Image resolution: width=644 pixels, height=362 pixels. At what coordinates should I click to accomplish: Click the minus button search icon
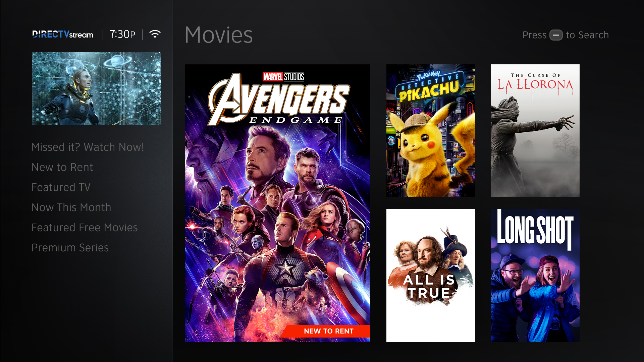tap(556, 35)
